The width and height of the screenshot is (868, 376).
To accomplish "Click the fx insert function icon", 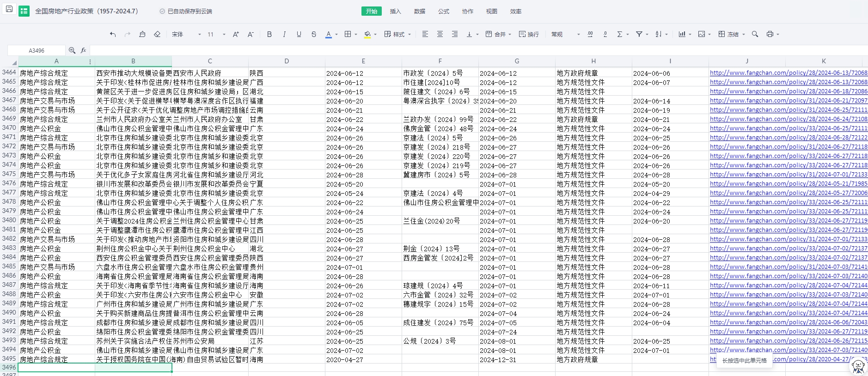I will point(83,50).
